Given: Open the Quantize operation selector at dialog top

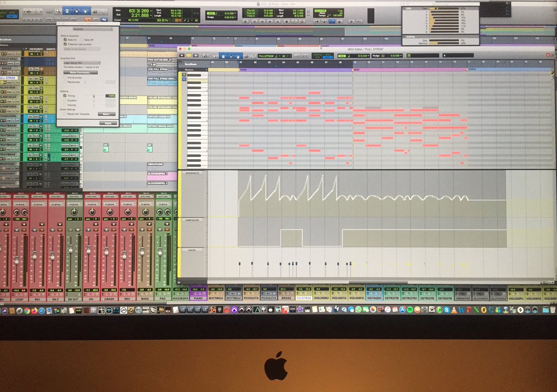Looking at the screenshot, I should 93,29.
